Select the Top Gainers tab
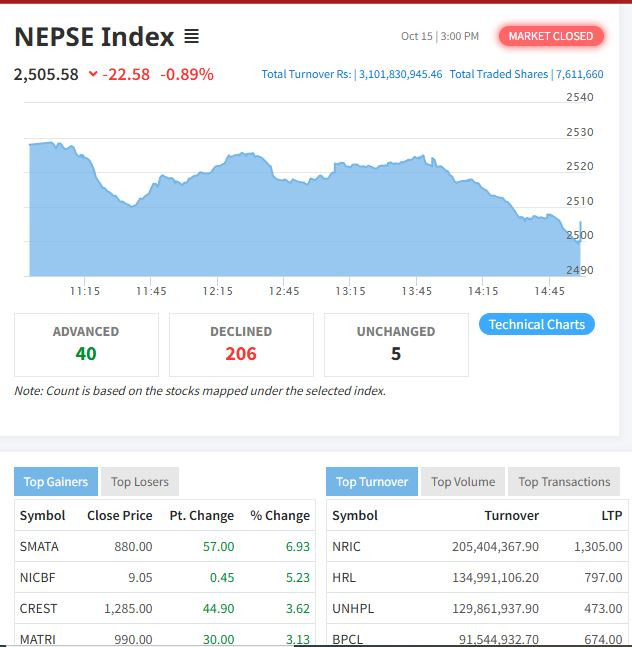The width and height of the screenshot is (632, 647). point(56,482)
